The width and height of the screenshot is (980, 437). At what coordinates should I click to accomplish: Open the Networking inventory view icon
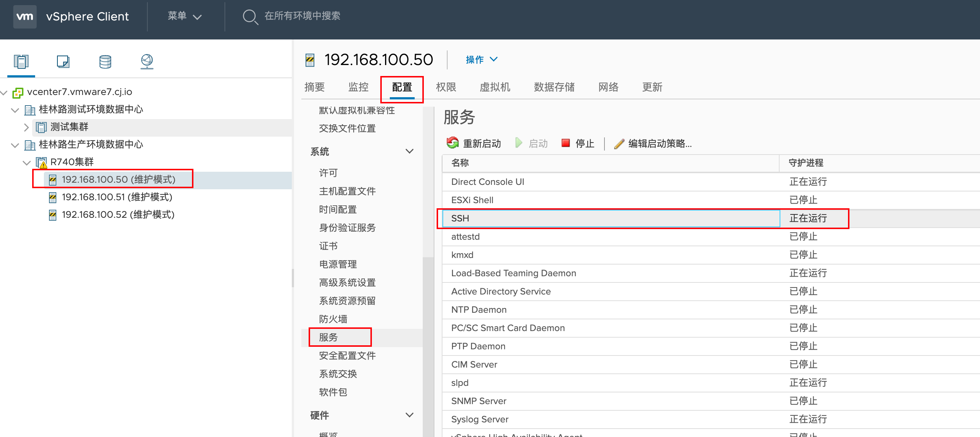[147, 61]
